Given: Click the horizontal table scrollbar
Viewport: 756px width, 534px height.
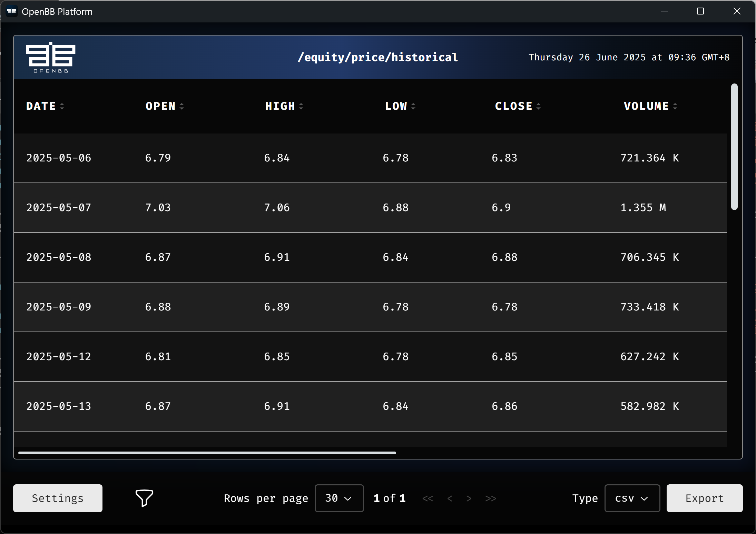Looking at the screenshot, I should click(207, 453).
